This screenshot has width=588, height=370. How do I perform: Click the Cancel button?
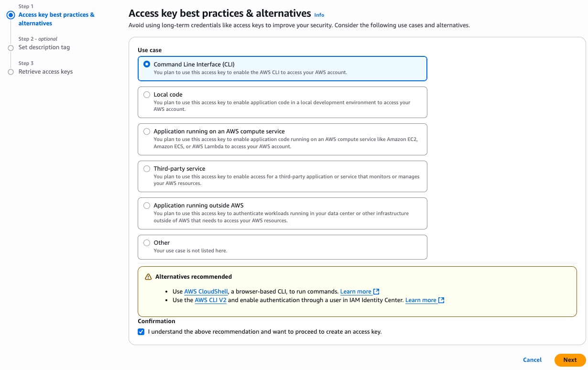click(x=532, y=360)
